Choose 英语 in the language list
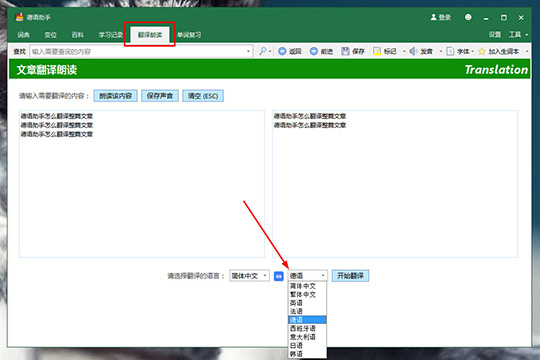Screen dimensions: 540x360 [x=307, y=303]
